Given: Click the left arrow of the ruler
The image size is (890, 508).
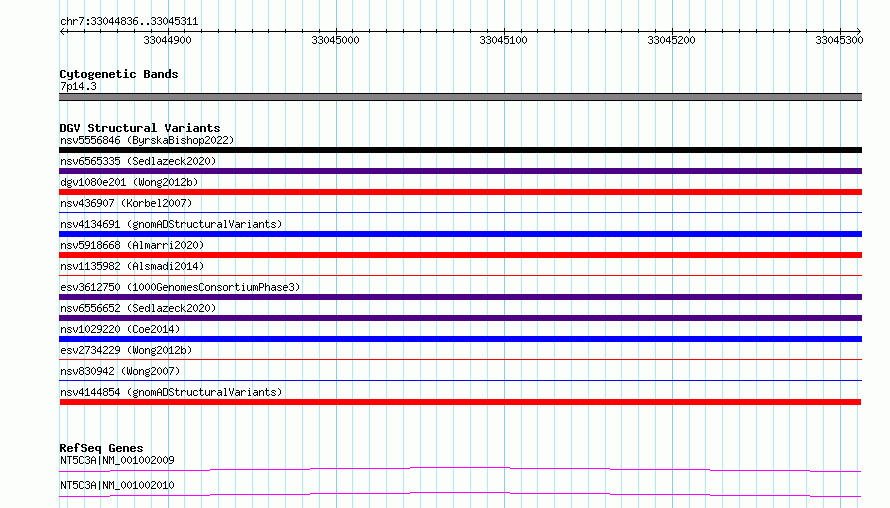Looking at the screenshot, I should (x=62, y=31).
